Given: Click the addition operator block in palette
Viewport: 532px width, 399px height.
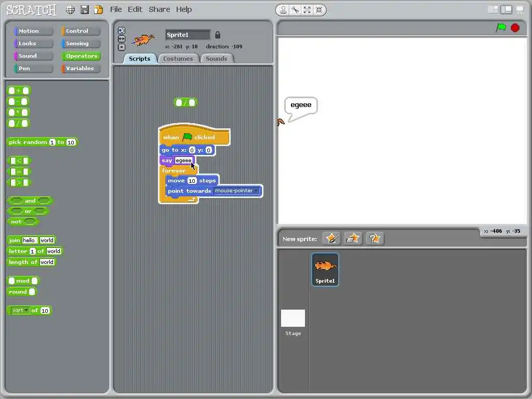Looking at the screenshot, I should point(19,90).
